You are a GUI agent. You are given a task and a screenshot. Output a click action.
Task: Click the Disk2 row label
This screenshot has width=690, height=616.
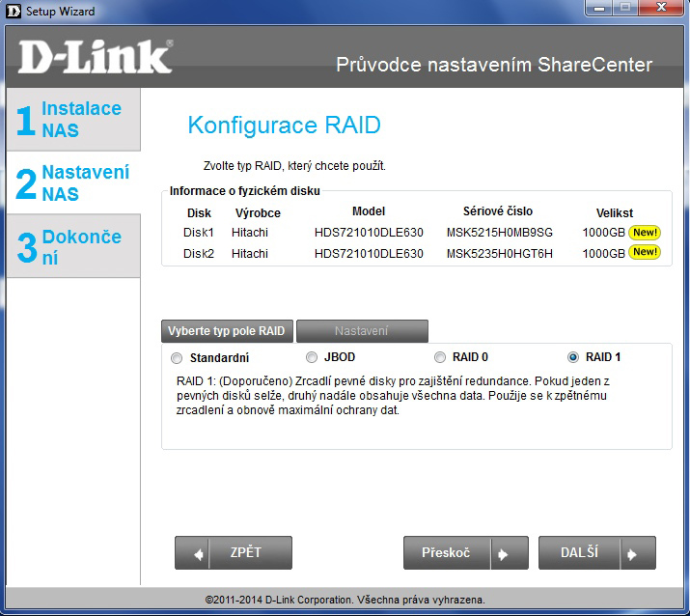[x=199, y=254]
